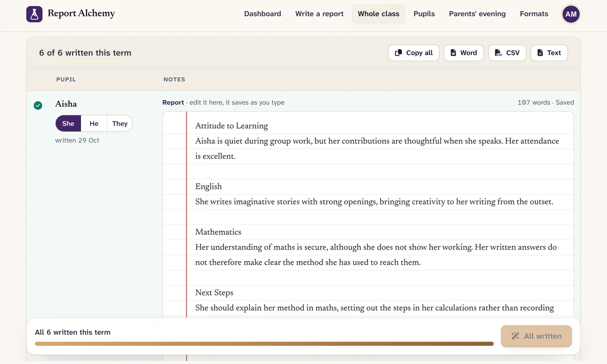Click the 'English' heading in report
The height and width of the screenshot is (364, 607).
click(209, 187)
